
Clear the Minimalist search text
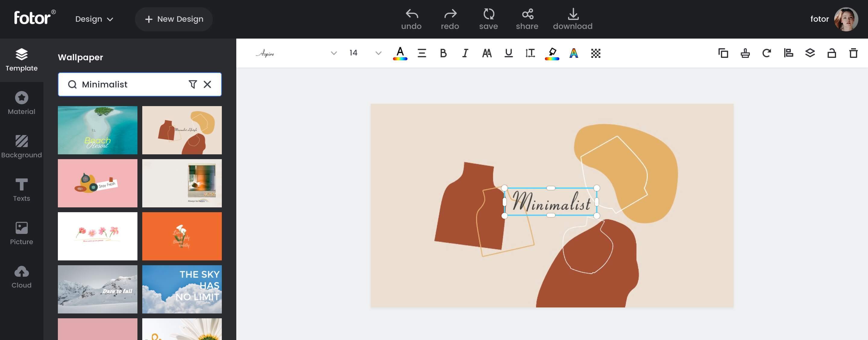pyautogui.click(x=208, y=84)
